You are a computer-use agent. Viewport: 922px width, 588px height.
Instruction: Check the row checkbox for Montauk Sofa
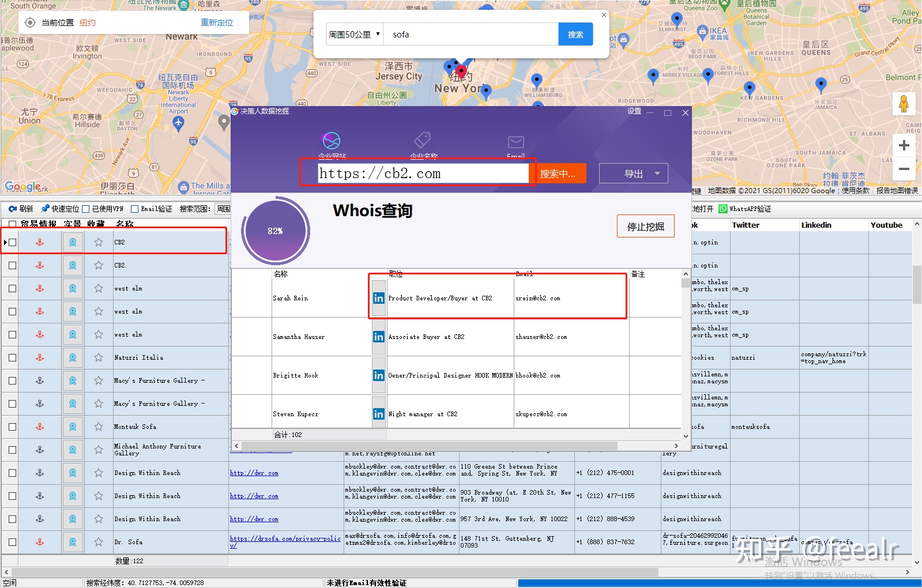tap(12, 427)
